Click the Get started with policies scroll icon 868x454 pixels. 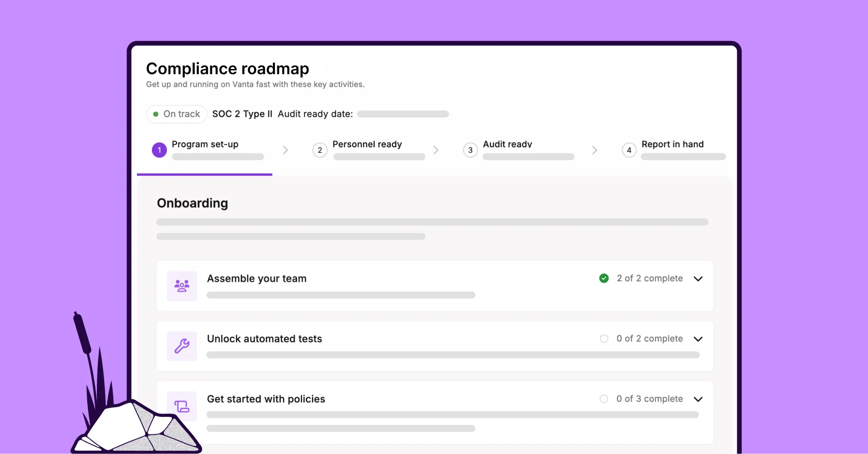click(182, 406)
